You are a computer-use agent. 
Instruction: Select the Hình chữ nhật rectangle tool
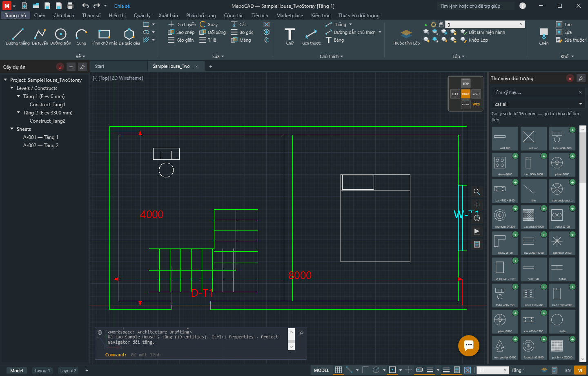coord(104,36)
